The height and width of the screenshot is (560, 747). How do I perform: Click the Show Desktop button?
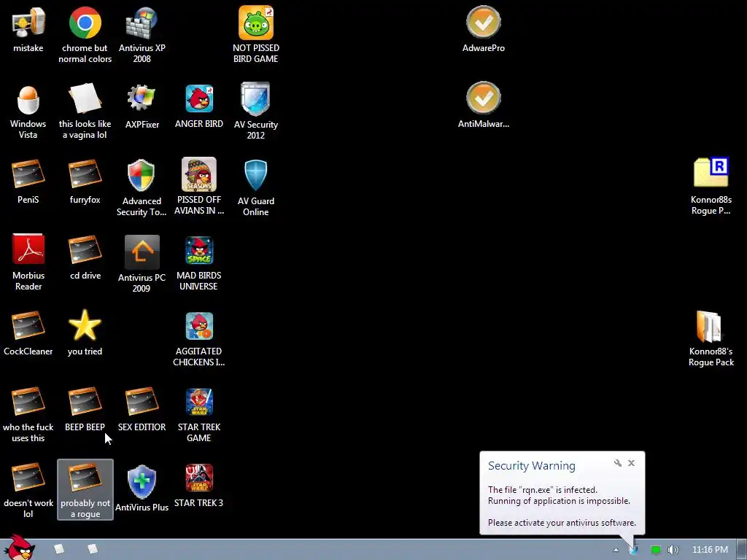click(742, 550)
